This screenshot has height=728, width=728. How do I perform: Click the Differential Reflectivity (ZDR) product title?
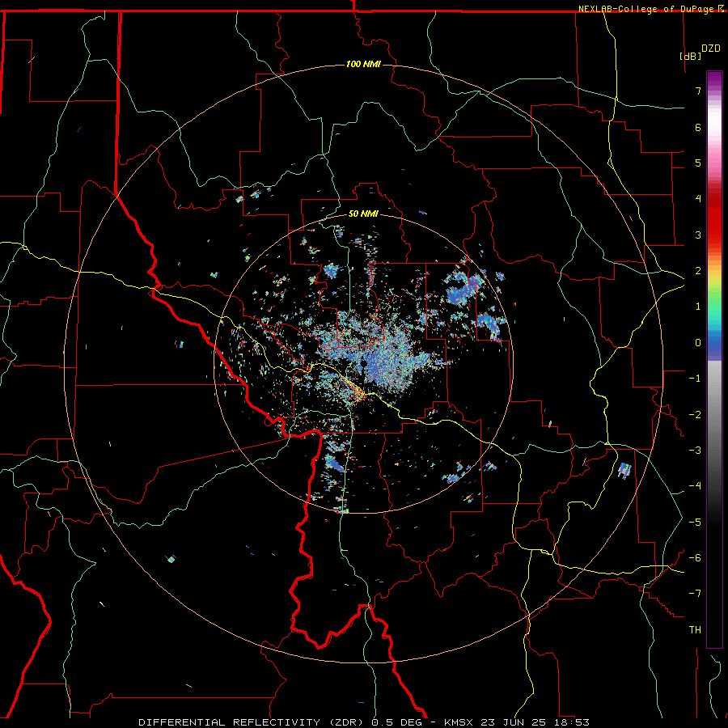click(252, 722)
